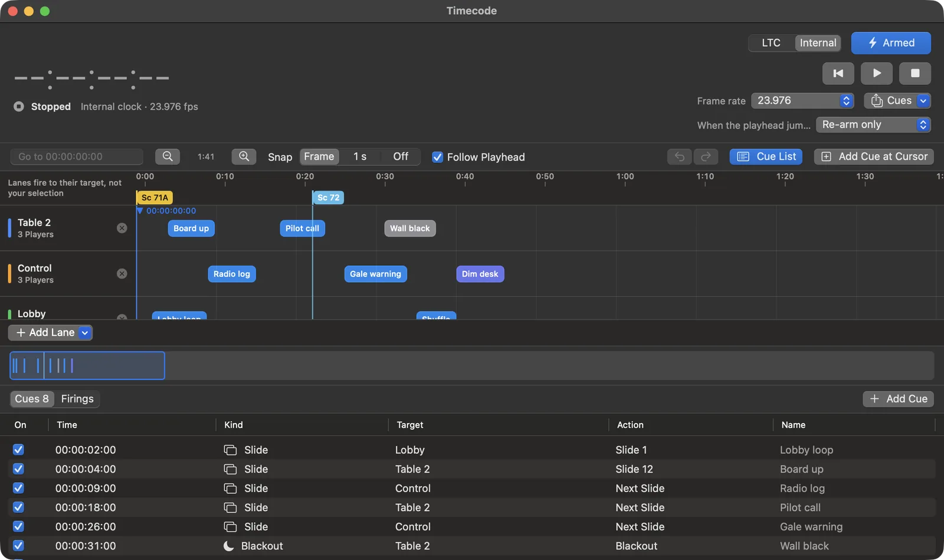This screenshot has height=560, width=944.
Task: Click the timeline overview minimap window
Action: 87,366
